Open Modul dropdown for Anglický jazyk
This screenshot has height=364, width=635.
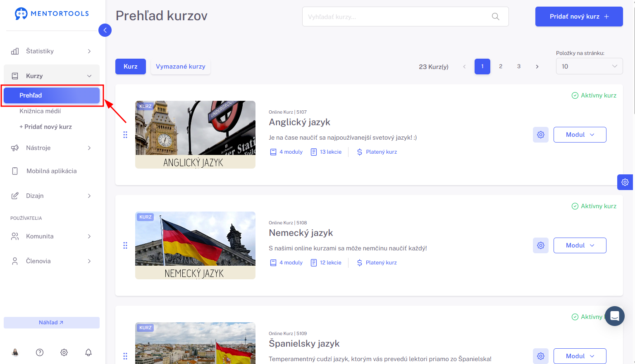[580, 135]
